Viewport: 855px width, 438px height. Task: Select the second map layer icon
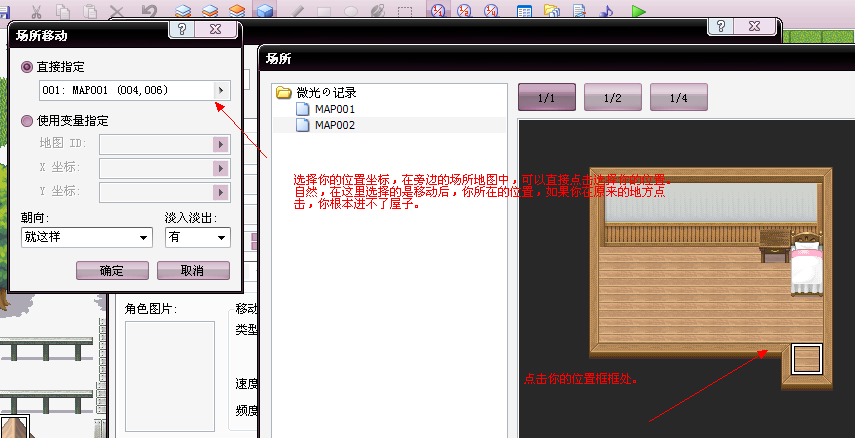pyautogui.click(x=210, y=11)
